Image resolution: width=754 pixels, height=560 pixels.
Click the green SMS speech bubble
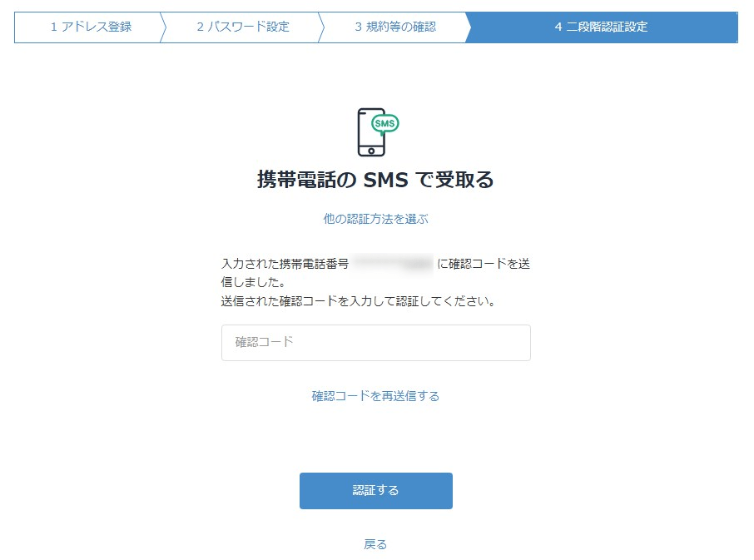(x=385, y=124)
